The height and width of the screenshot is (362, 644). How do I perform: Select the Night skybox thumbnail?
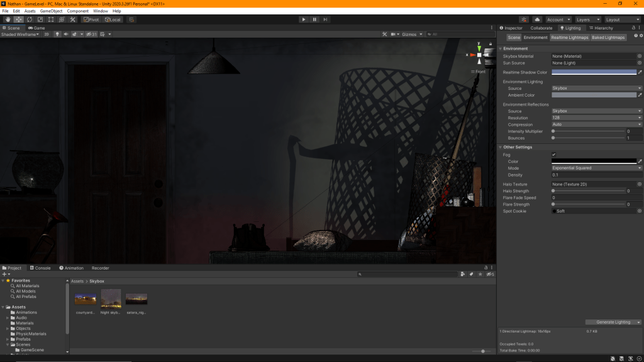[111, 299]
